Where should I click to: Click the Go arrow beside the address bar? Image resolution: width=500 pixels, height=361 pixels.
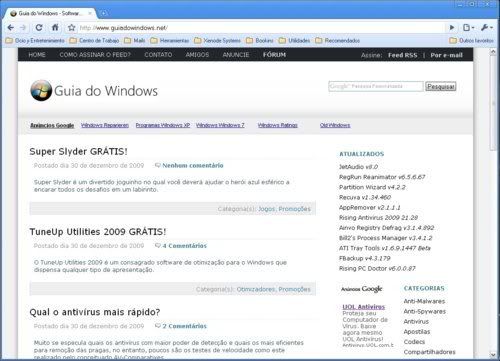click(452, 28)
